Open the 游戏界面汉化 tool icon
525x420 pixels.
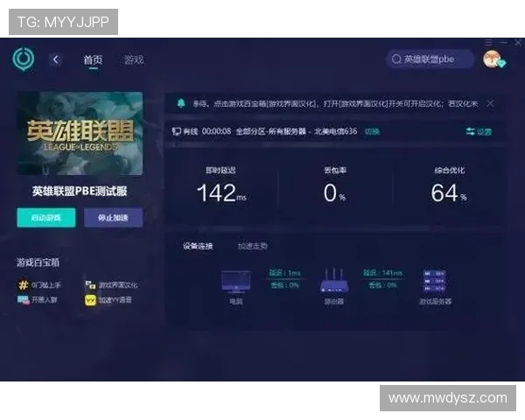coord(90,285)
